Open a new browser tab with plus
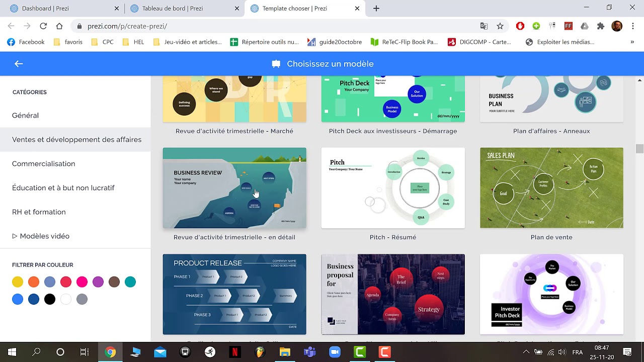The height and width of the screenshot is (362, 644). click(x=376, y=9)
